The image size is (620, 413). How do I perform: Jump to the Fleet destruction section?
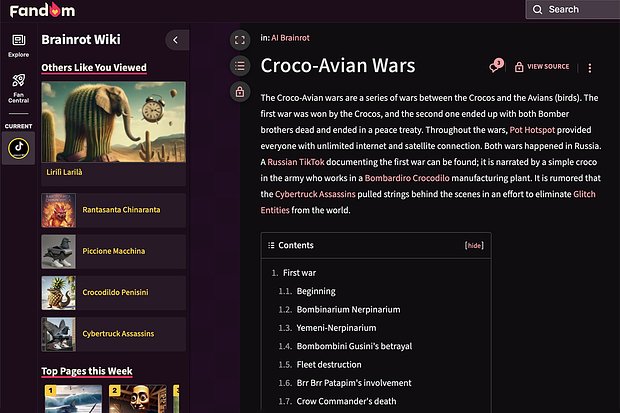pos(329,365)
